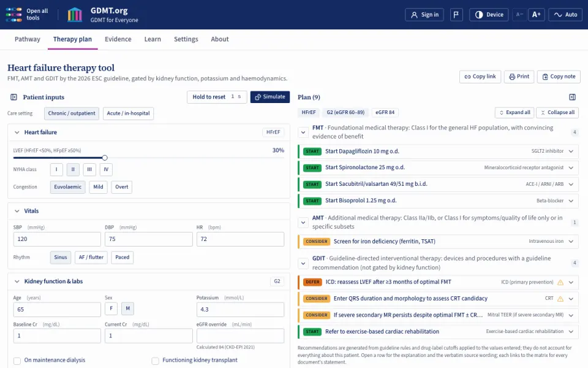The width and height of the screenshot is (588, 368).
Task: Select Acute / in-hospital care setting
Action: (128, 113)
